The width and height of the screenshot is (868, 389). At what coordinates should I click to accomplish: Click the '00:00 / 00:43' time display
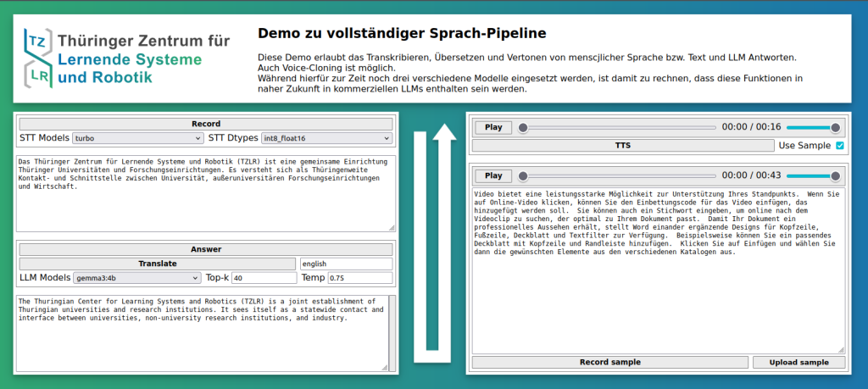click(751, 175)
